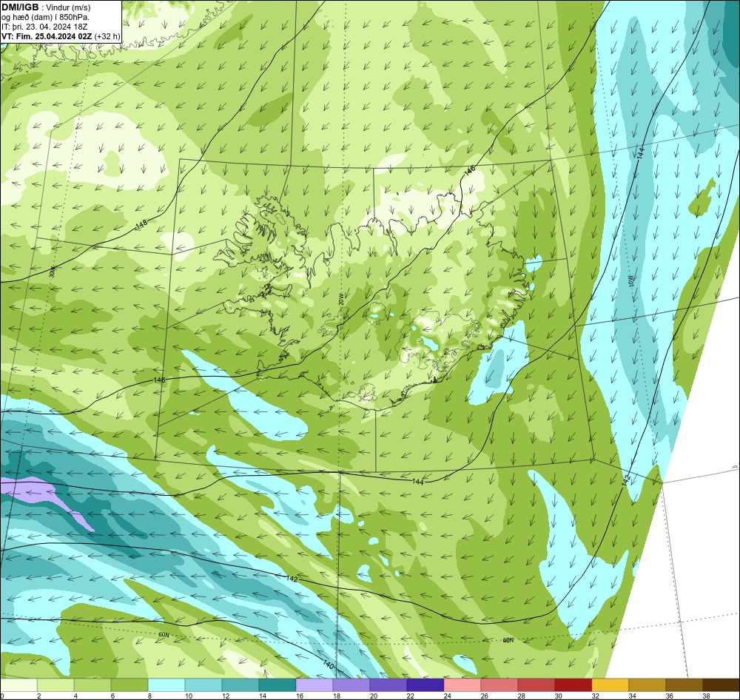The image size is (740, 700).
Task: Click the 'og hæð (dam) í 850hPa.' line
Action: click(45, 17)
